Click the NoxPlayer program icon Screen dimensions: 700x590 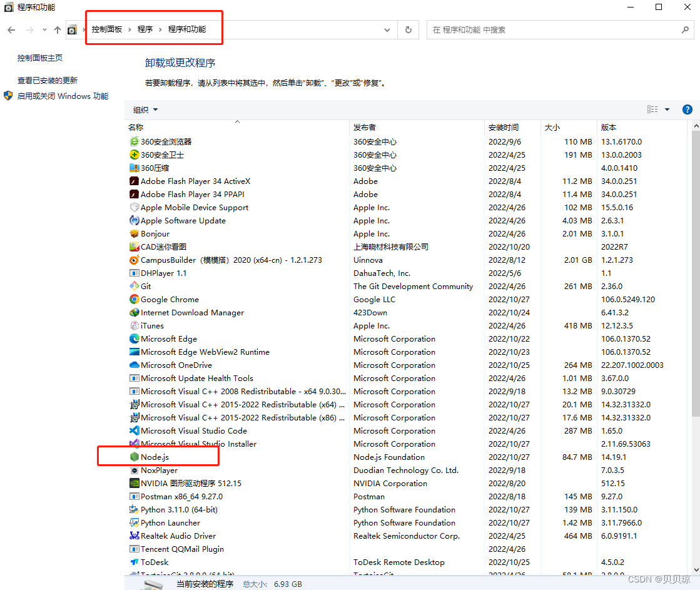click(x=134, y=470)
